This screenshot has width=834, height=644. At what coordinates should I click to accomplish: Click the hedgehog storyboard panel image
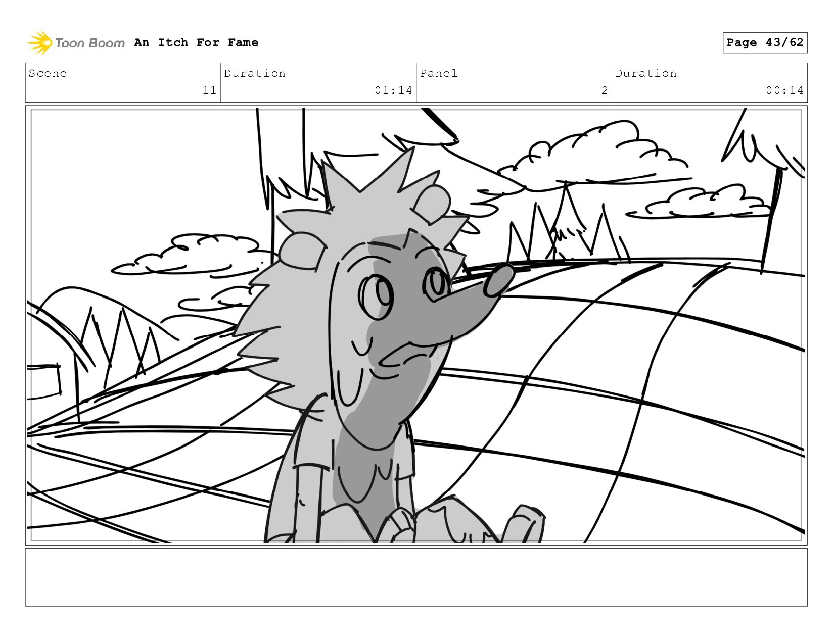tap(416, 325)
